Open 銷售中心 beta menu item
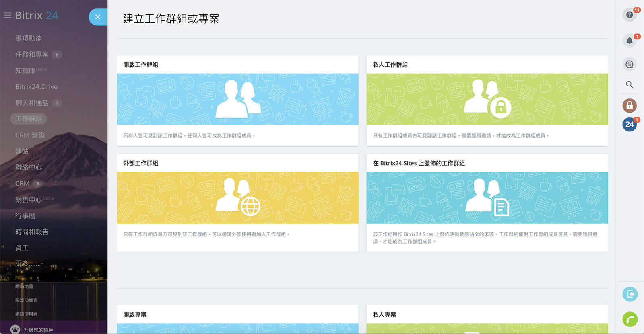The width and height of the screenshot is (644, 334). pyautogui.click(x=34, y=199)
